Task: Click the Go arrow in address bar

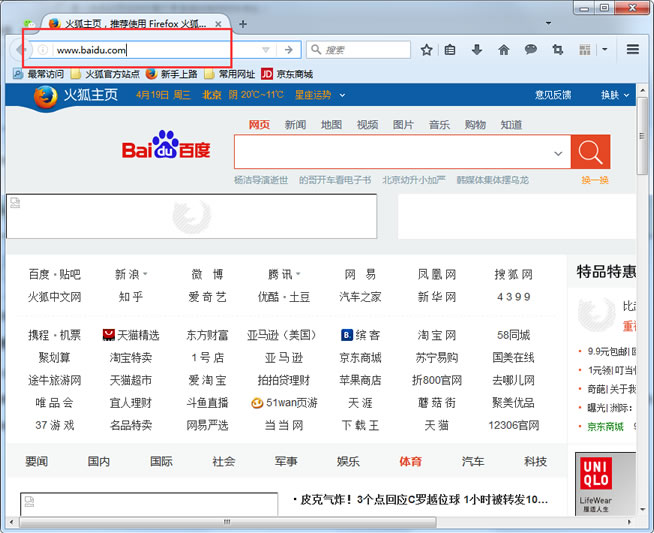Action: (289, 50)
